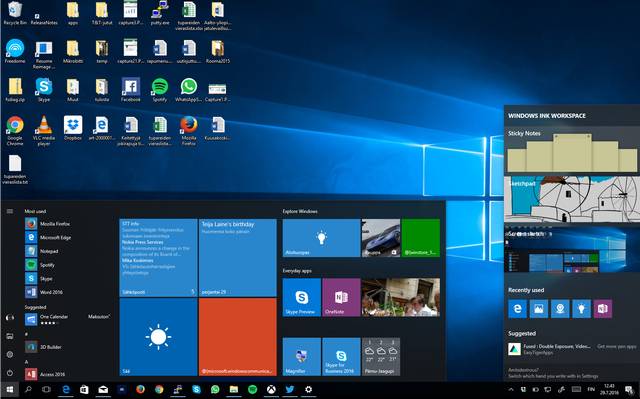The width and height of the screenshot is (640, 399).
Task: Open the Facebook desktop shortcut
Action: point(131,90)
